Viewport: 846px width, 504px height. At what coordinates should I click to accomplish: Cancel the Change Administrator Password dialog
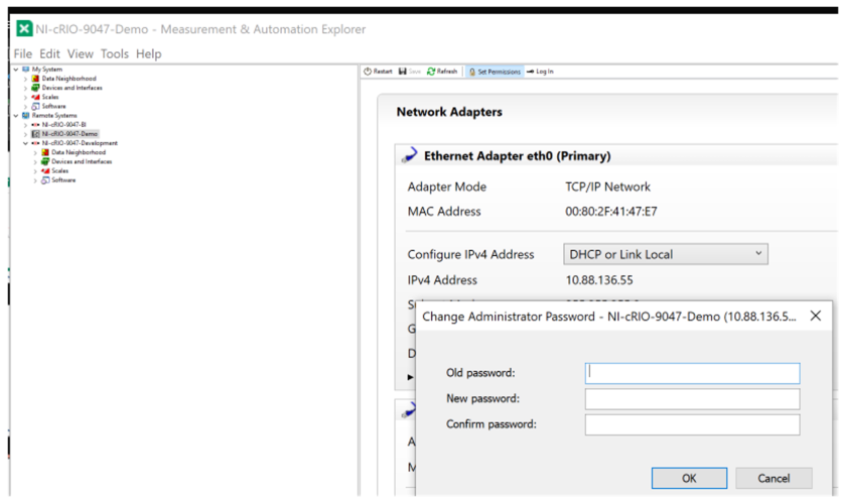[773, 478]
